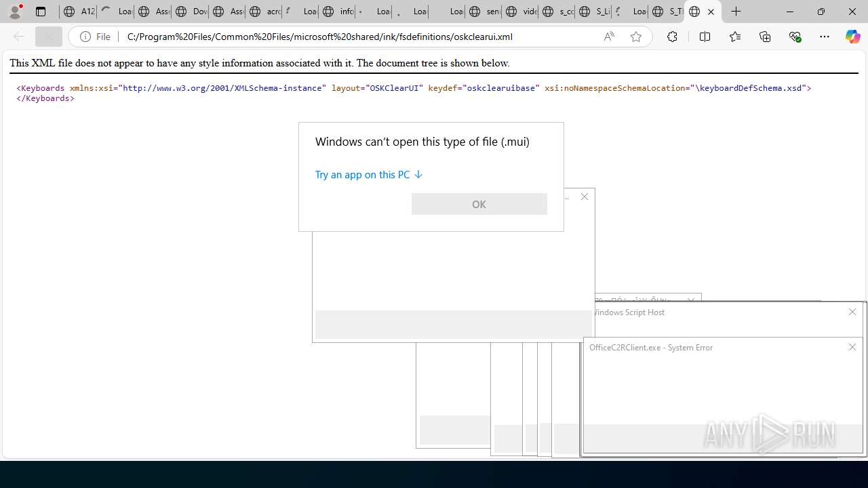Toggle the Split screen icon
868x488 pixels.
[705, 37]
